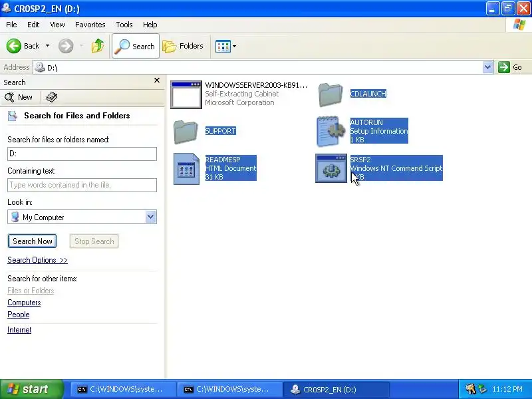Switch to first C:\WINDOWS\syste taskbar window

point(122,390)
